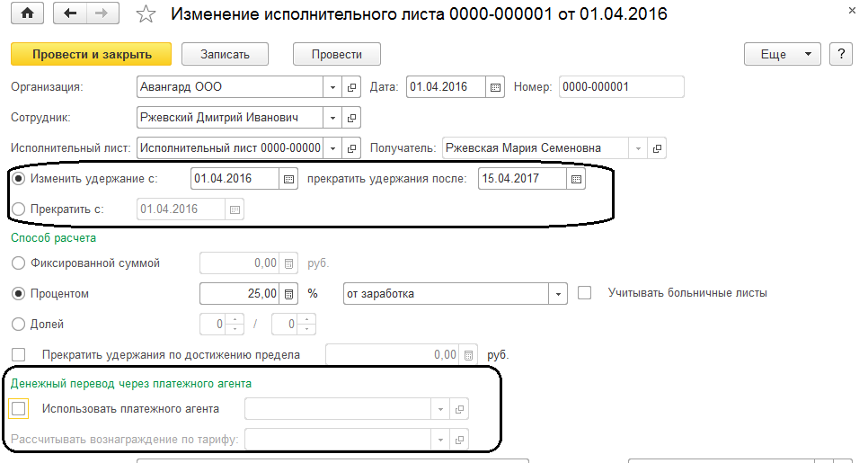Viewport: 868px width, 463px height.
Task: Open the Еще menu
Action: tap(783, 54)
